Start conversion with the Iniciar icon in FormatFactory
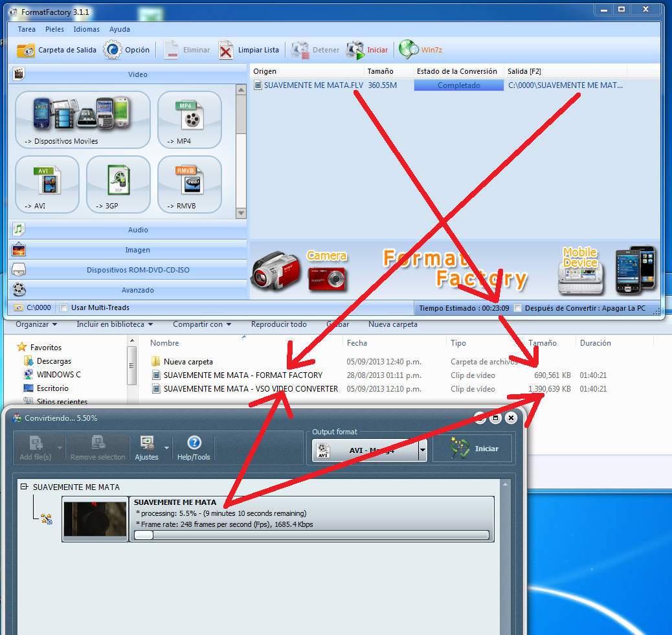The height and width of the screenshot is (635, 672). (355, 50)
